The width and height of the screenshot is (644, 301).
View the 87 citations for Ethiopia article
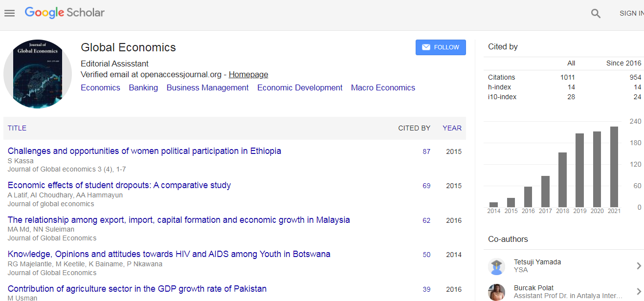tap(426, 151)
